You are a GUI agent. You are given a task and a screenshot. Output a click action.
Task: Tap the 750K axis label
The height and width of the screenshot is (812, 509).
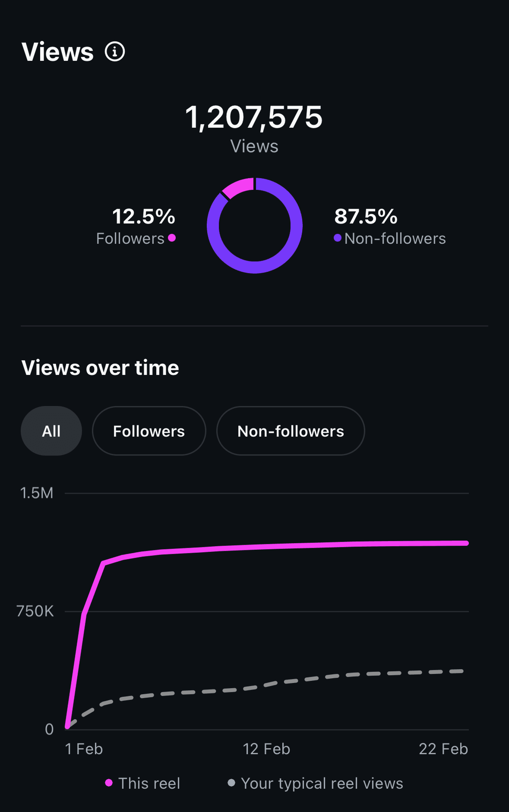click(35, 611)
